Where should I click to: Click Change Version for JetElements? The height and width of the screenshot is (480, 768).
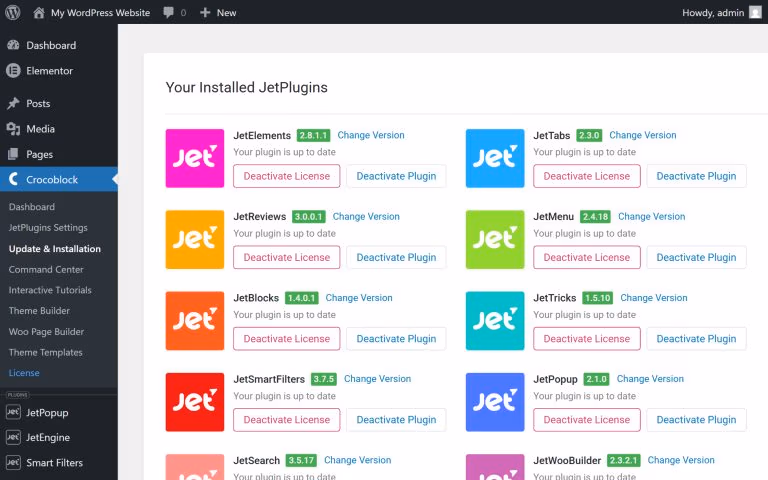click(371, 135)
